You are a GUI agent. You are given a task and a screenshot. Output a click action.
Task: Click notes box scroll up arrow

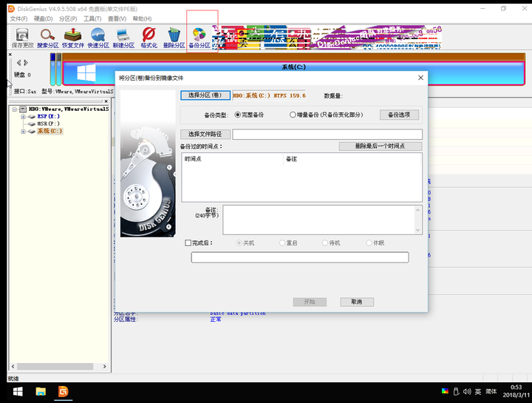click(417, 210)
